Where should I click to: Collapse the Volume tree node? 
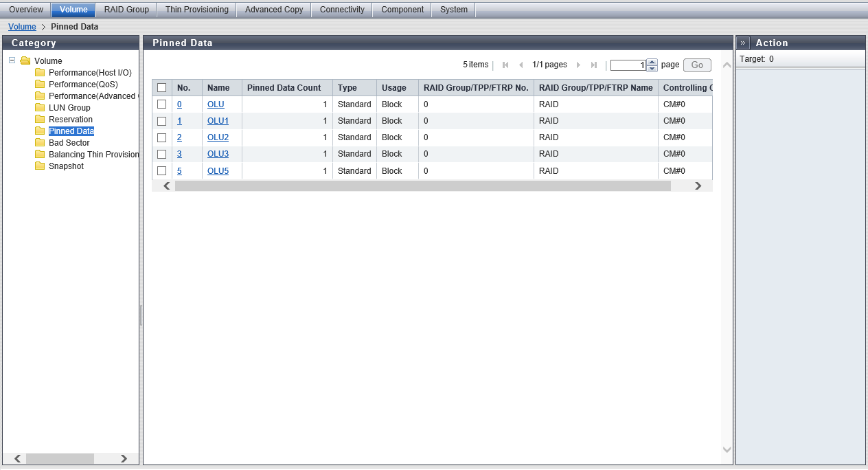tap(12, 60)
